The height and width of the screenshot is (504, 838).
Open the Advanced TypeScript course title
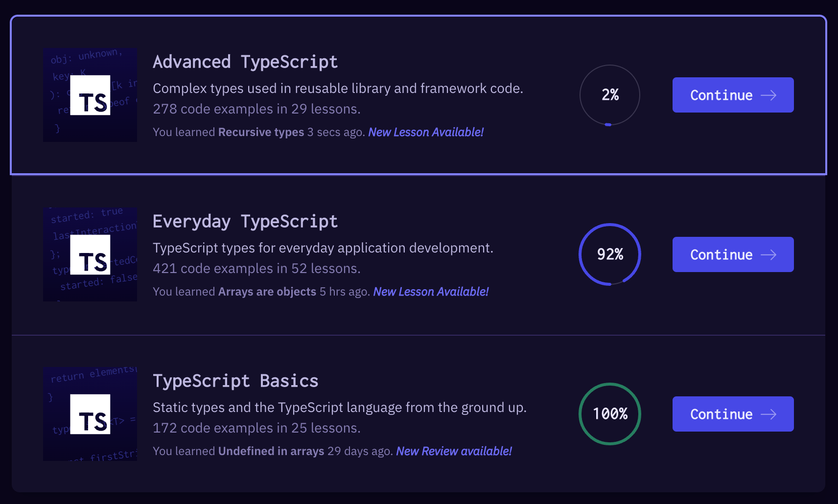(x=245, y=62)
